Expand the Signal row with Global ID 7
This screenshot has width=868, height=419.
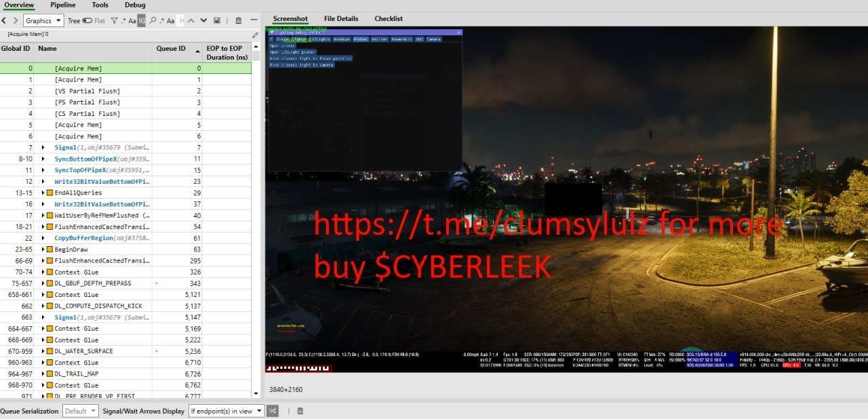click(43, 148)
